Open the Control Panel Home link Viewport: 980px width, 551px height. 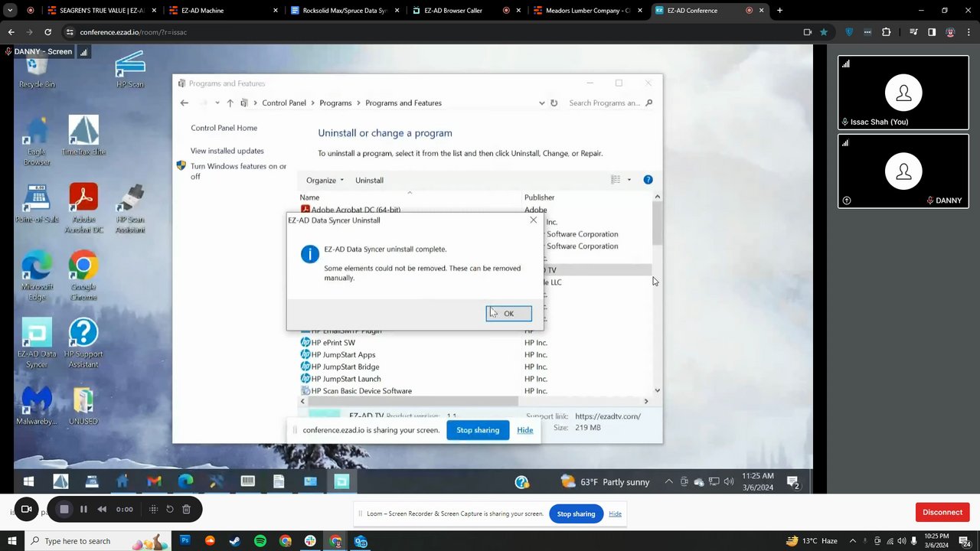coord(224,128)
